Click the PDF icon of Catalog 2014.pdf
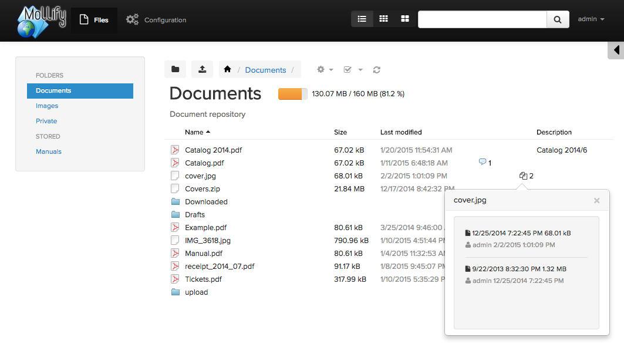 175,150
